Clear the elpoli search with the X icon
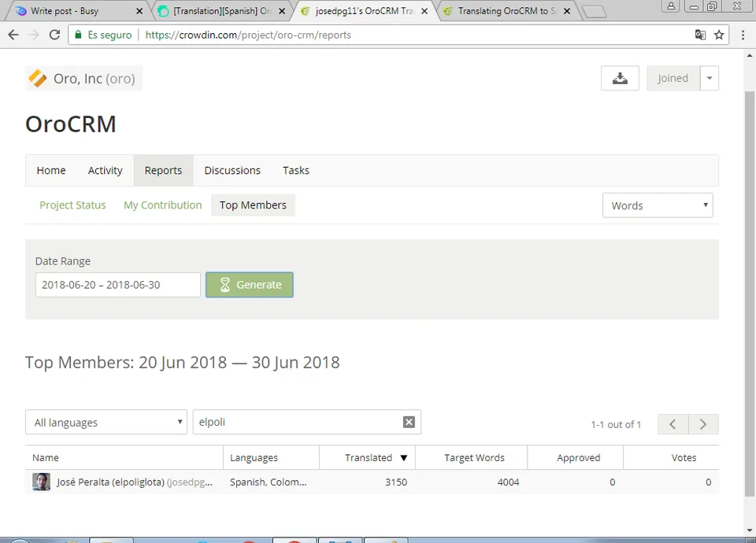 click(409, 422)
